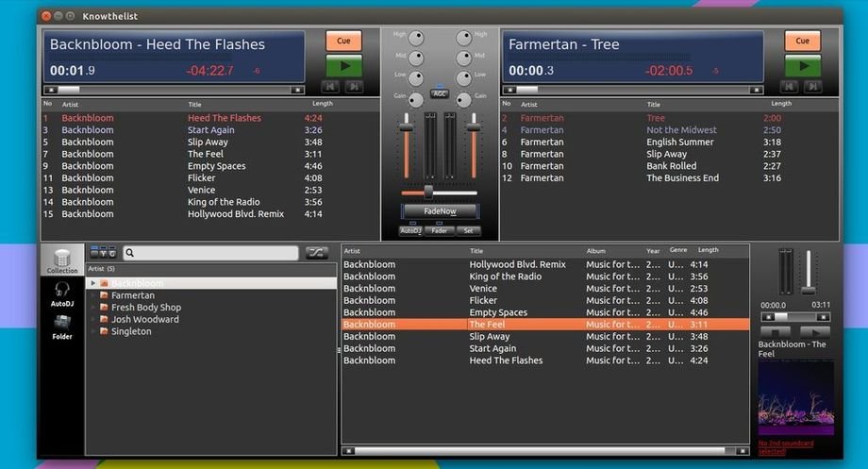Sort left deck playlist by Length column
The width and height of the screenshot is (868, 469).
tap(323, 104)
